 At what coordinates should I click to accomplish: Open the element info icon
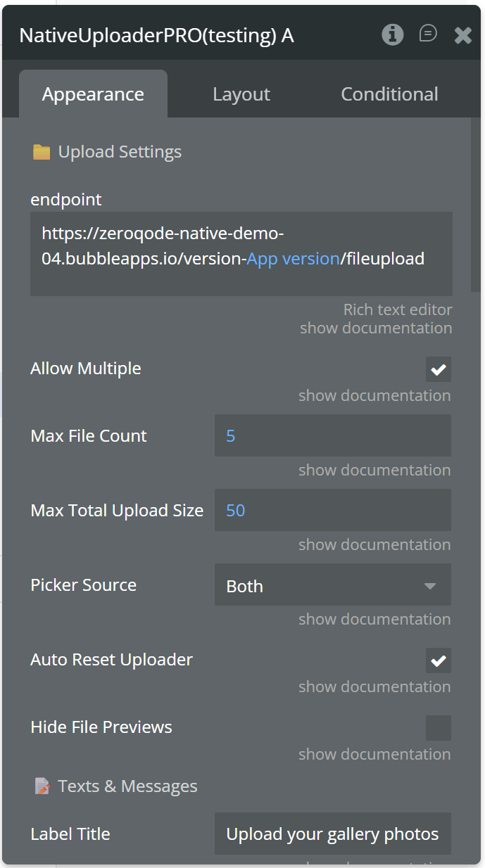coord(393,34)
